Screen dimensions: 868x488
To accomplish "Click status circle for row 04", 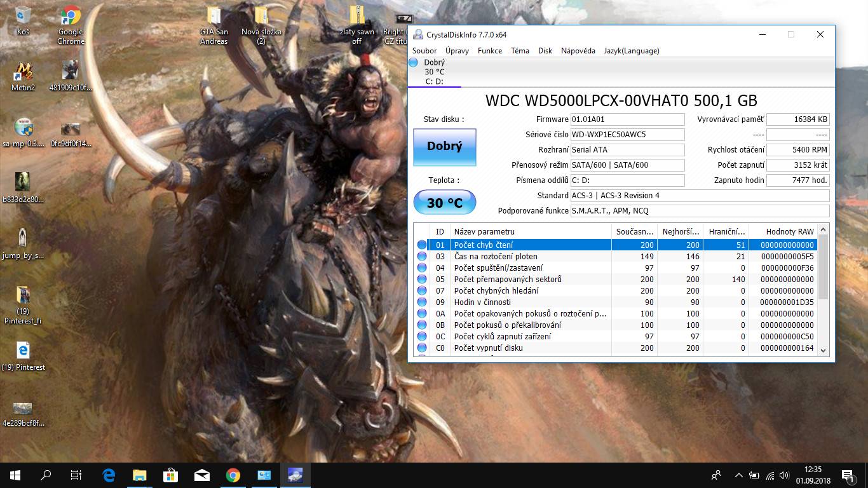I will pyautogui.click(x=422, y=268).
